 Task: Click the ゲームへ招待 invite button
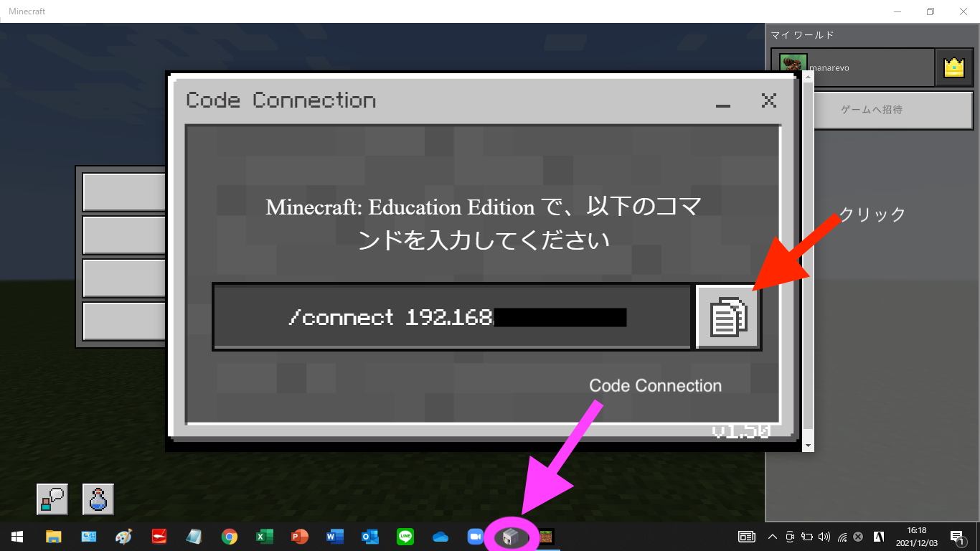point(872,110)
